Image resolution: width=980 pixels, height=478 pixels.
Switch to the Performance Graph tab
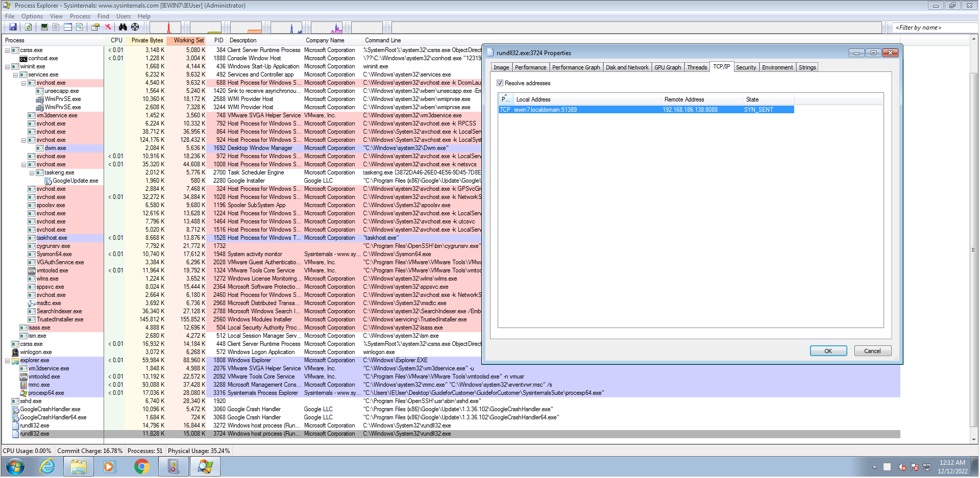(x=576, y=67)
